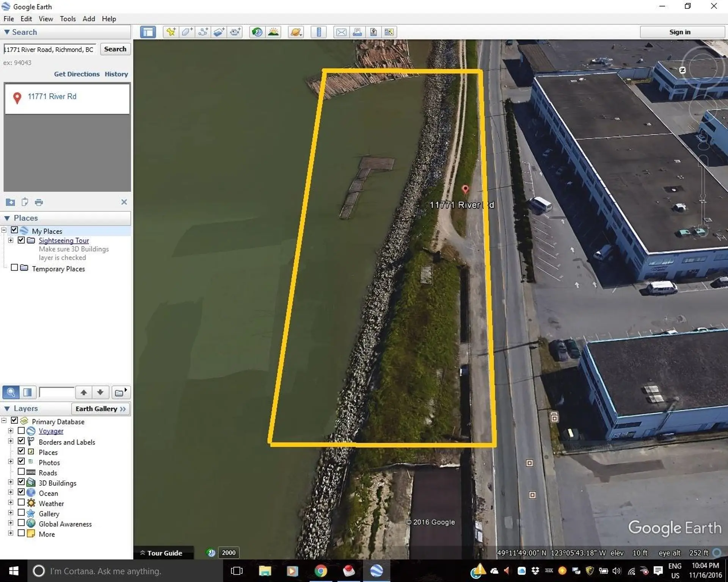The width and height of the screenshot is (728, 582).
Task: Open the planet selector dropdown
Action: 296,32
